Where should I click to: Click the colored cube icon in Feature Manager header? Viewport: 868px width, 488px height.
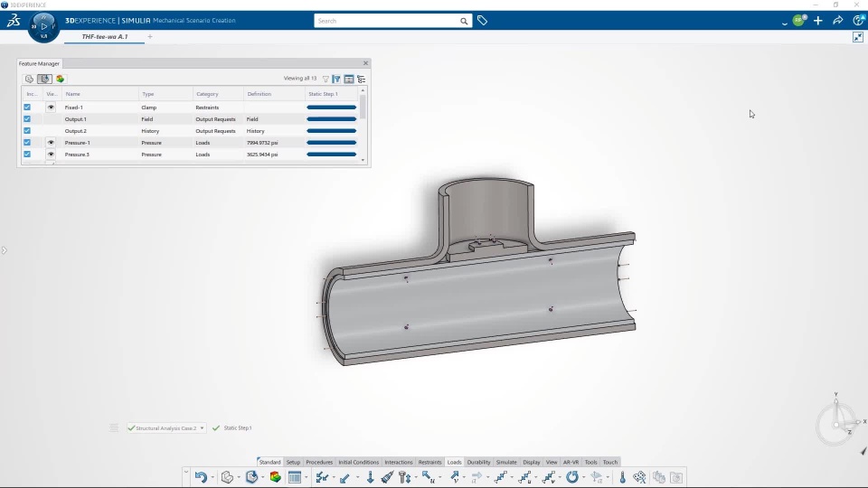coord(60,80)
